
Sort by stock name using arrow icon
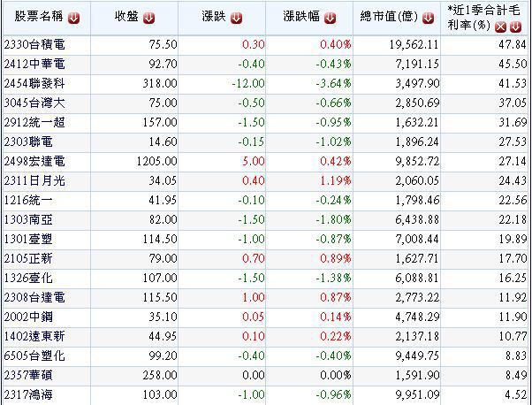tap(73, 18)
